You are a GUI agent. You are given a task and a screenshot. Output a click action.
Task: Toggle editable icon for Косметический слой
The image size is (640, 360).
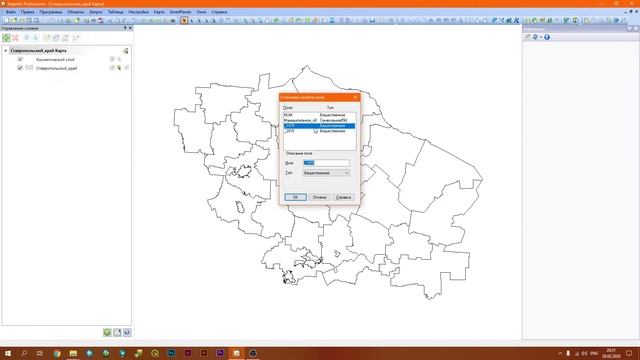112,59
